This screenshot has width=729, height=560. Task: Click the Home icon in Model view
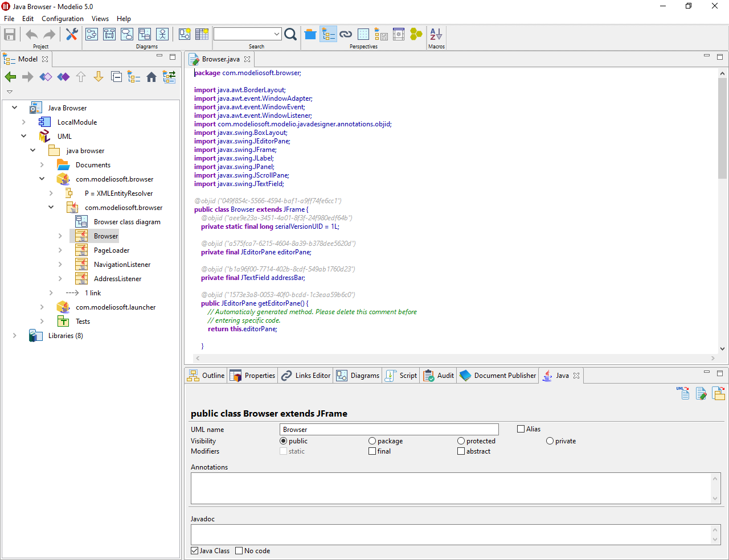[x=151, y=77]
